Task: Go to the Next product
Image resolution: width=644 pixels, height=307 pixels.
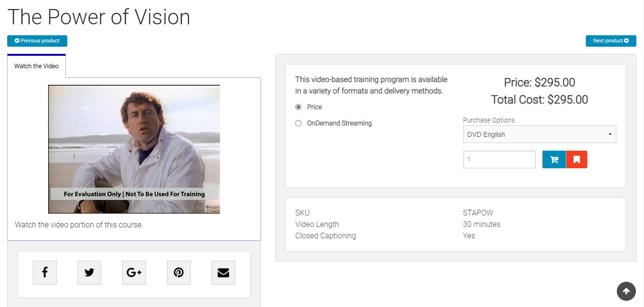Action: (x=611, y=41)
